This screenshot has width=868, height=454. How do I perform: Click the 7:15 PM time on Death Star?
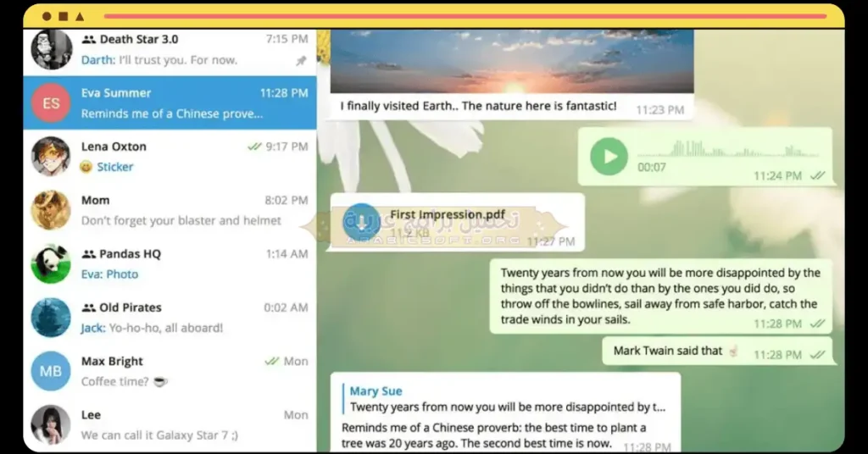tap(287, 39)
